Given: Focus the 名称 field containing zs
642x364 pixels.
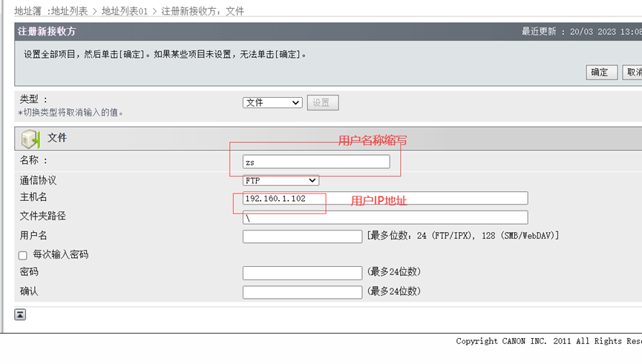Looking at the screenshot, I should tap(316, 162).
